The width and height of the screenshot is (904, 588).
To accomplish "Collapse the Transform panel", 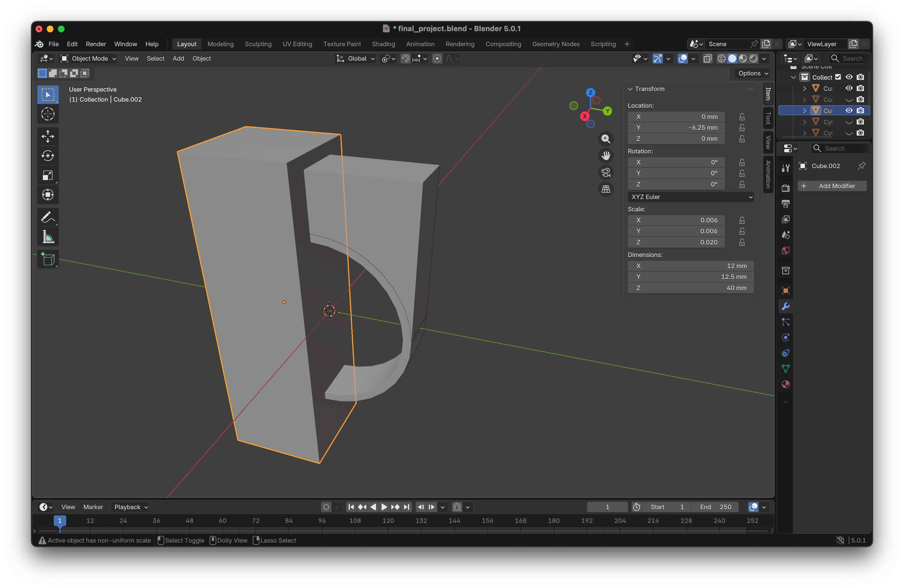I will (x=630, y=89).
